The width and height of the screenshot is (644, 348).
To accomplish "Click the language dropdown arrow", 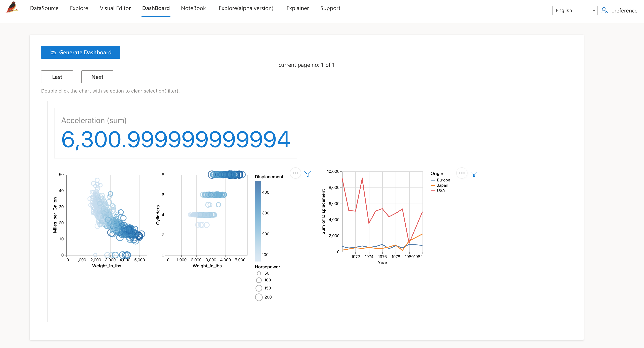I will 594,10.
